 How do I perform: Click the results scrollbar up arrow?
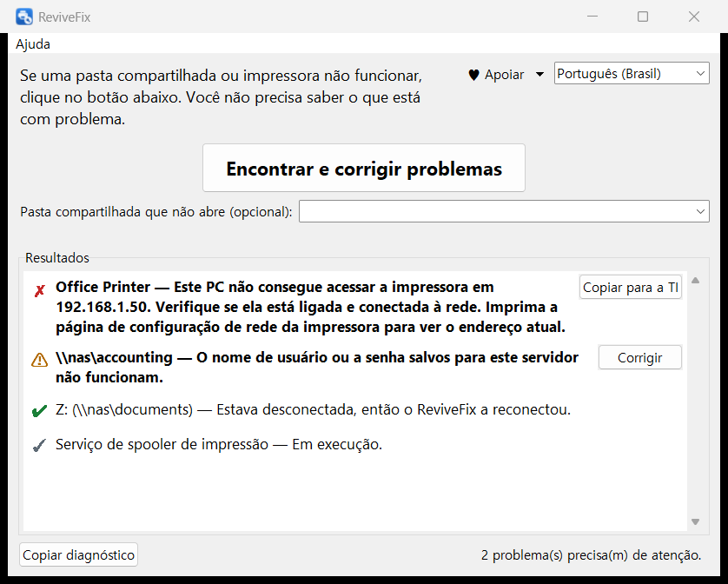[x=696, y=280]
